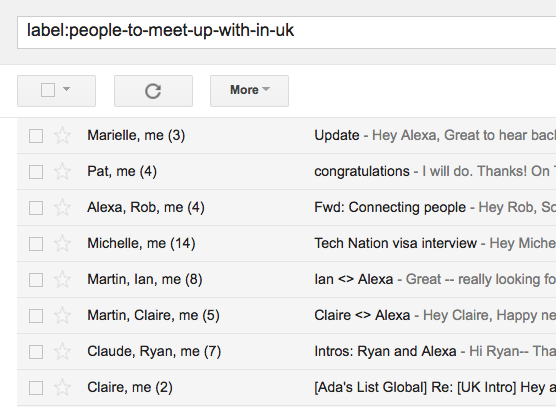Tick the select-all checkbox in toolbar
This screenshot has width=556, height=407.
coord(48,90)
